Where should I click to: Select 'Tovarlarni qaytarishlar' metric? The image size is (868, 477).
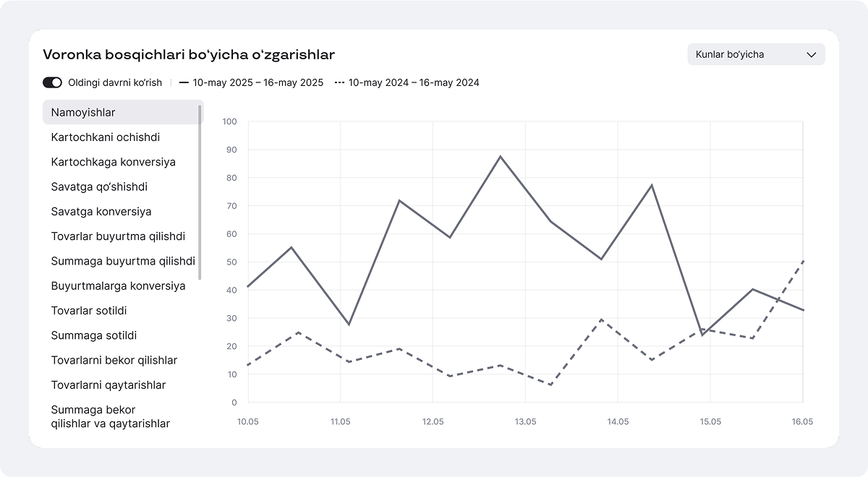click(109, 385)
